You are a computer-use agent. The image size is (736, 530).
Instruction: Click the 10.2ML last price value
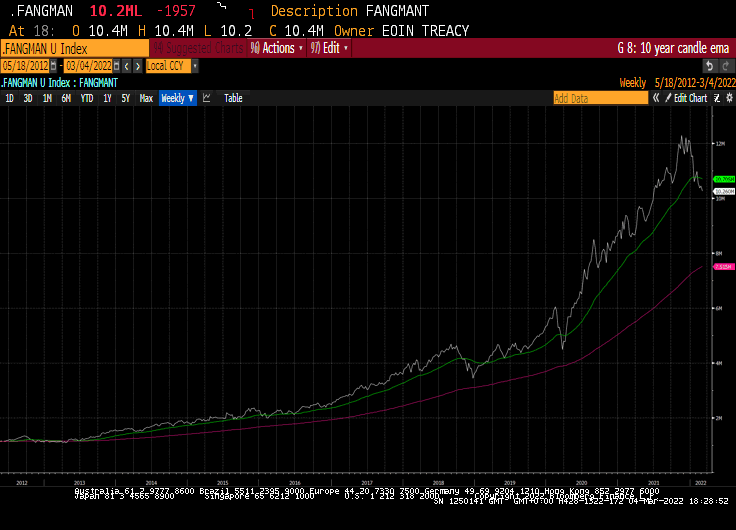[115, 11]
